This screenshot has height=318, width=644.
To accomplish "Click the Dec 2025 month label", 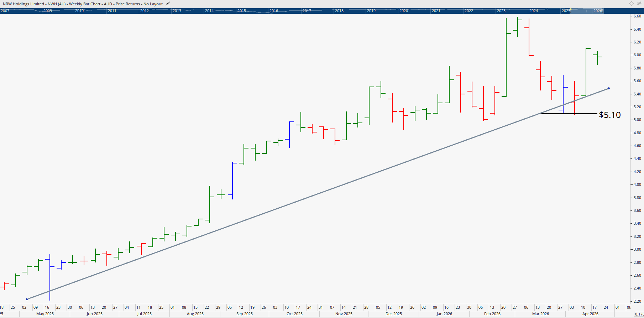I will 394,314.
